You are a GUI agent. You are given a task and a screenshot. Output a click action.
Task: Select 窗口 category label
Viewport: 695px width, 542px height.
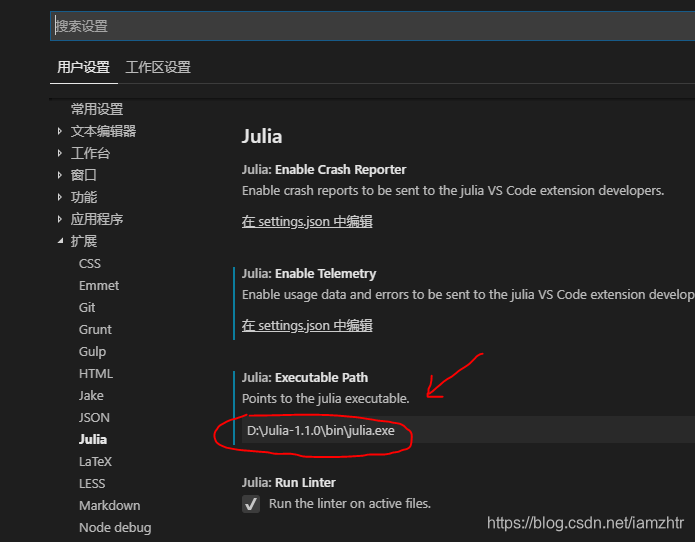pyautogui.click(x=84, y=175)
